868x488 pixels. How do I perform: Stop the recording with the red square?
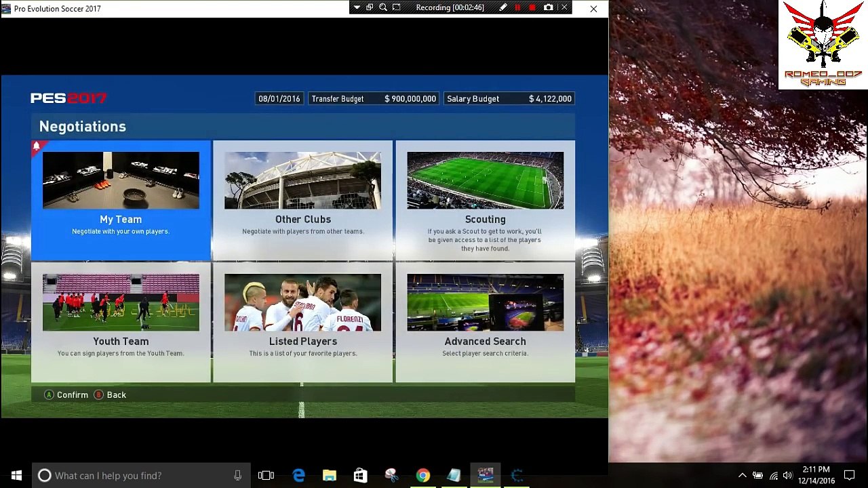tap(532, 7)
